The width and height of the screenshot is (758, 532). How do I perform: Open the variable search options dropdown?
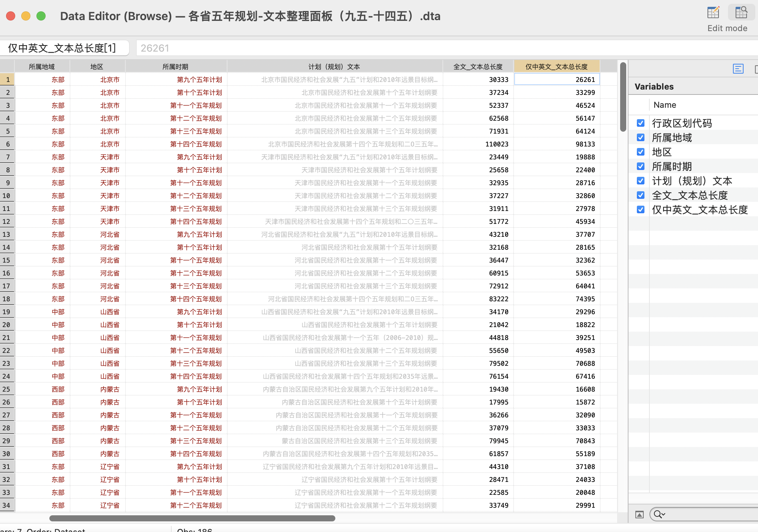click(x=660, y=515)
